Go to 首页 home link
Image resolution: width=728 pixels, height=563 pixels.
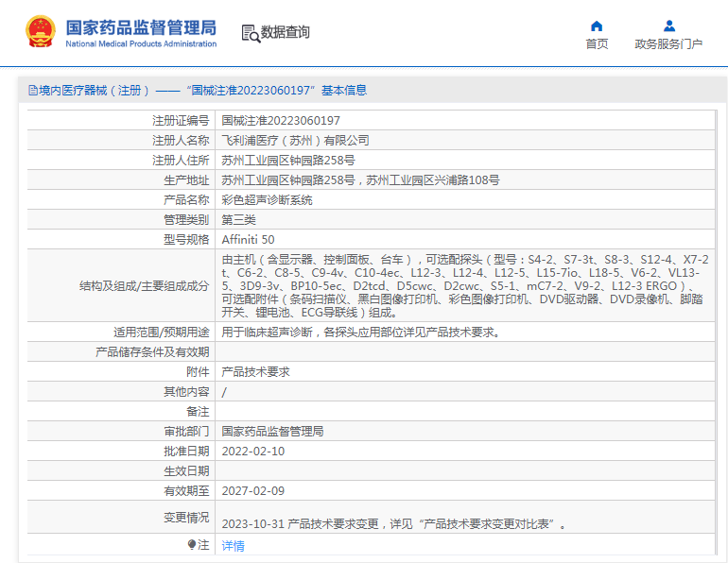pos(597,44)
